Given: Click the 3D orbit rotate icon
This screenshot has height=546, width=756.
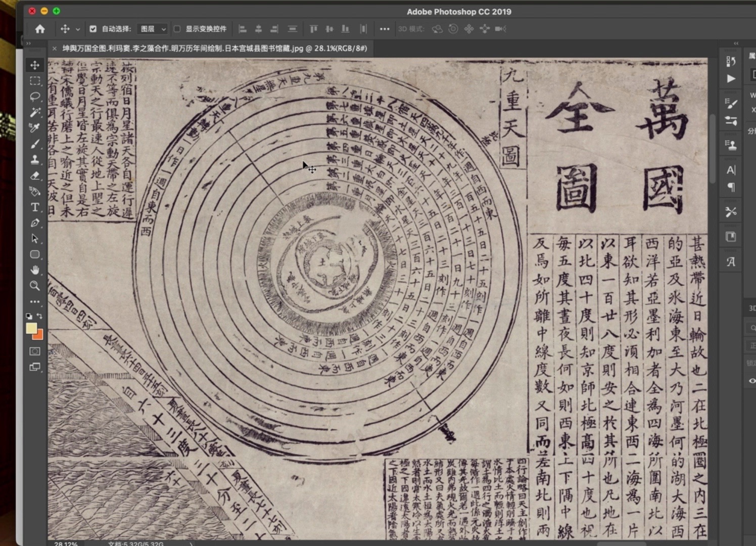Looking at the screenshot, I should click(x=437, y=29).
